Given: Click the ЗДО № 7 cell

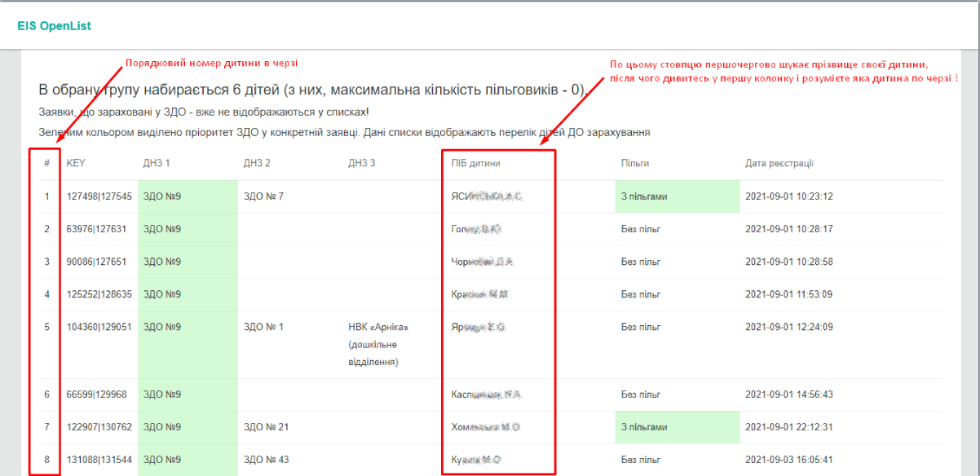Looking at the screenshot, I should 263,196.
